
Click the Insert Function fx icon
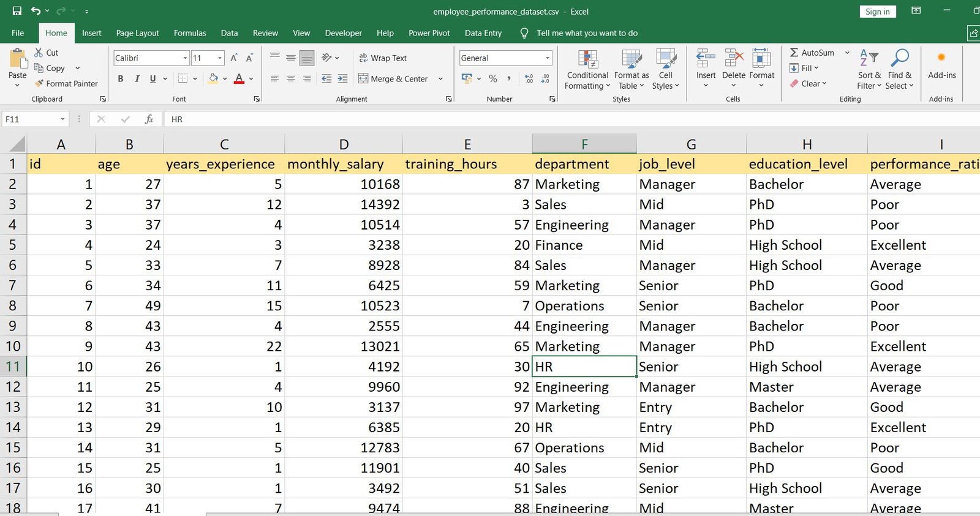pos(149,119)
